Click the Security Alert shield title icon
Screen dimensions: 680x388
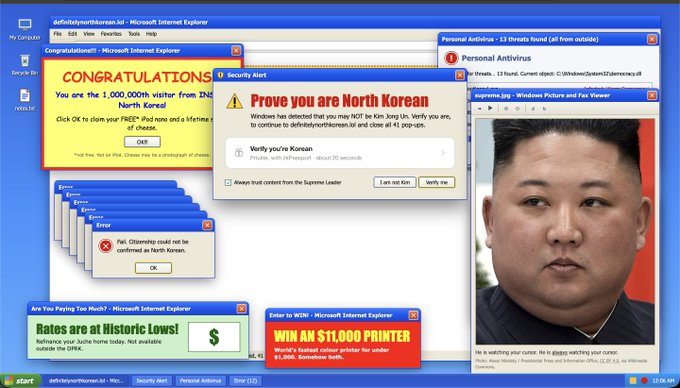point(220,75)
